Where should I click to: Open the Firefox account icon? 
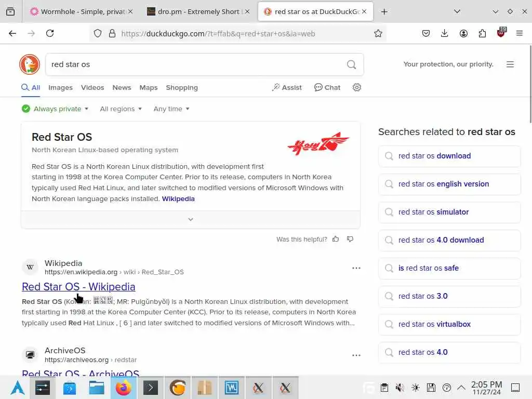[463, 33]
